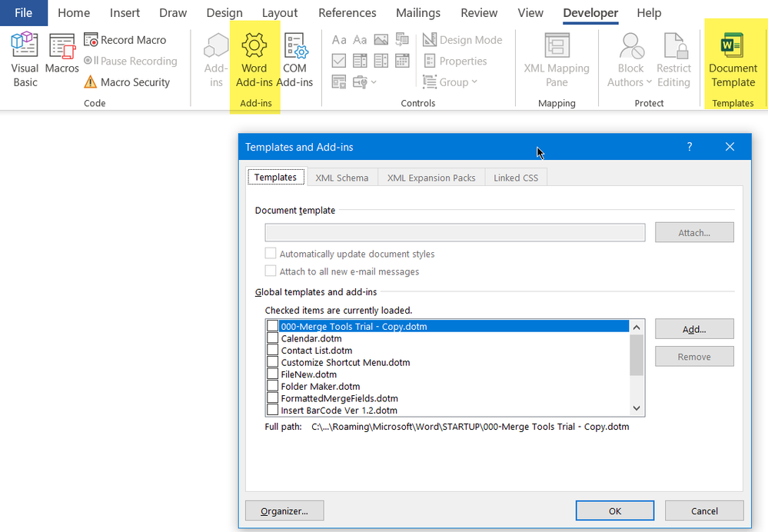Viewport: 768px width, 532px height.
Task: Insert a Combo Box content control
Action: (x=360, y=61)
